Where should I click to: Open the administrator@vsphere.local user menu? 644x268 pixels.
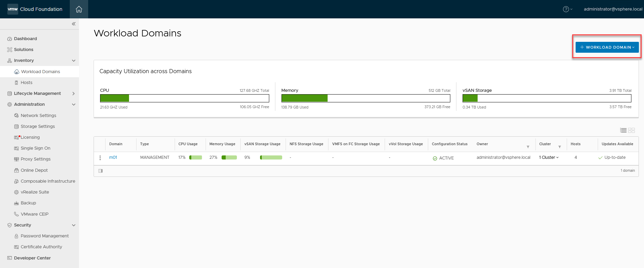click(613, 9)
